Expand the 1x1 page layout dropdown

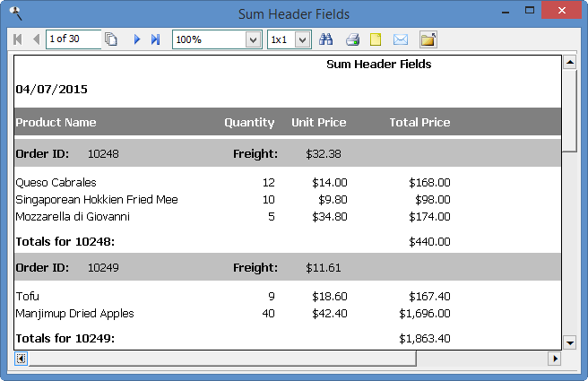point(302,39)
